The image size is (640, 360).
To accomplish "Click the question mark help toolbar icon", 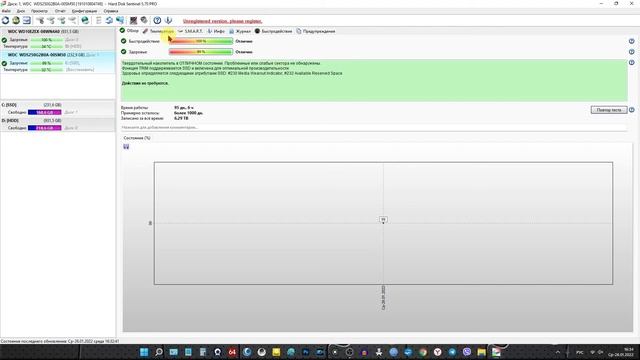I will 157,20.
